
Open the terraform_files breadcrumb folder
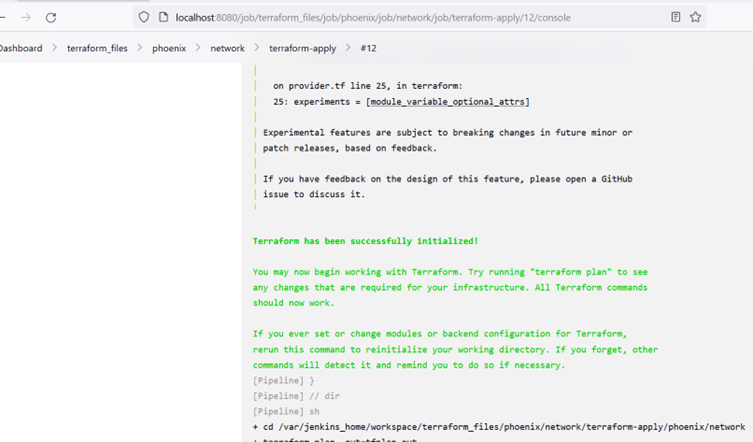pos(97,48)
